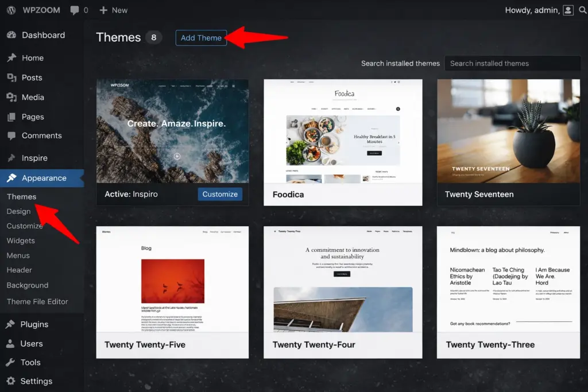Click the WordPress logo icon

pyautogui.click(x=11, y=10)
